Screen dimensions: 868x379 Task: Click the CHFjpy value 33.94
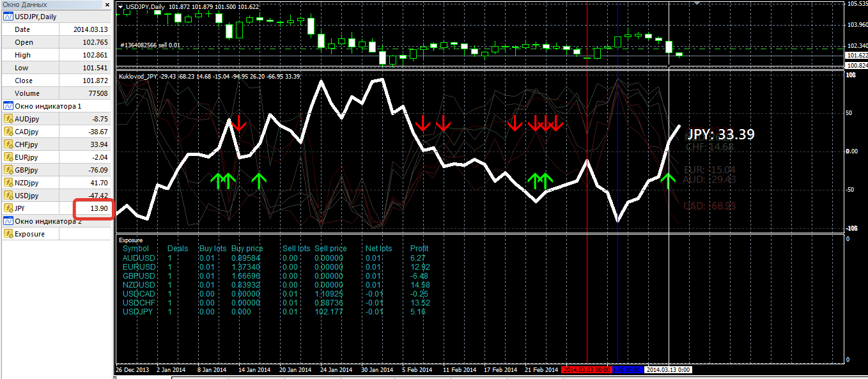click(99, 144)
